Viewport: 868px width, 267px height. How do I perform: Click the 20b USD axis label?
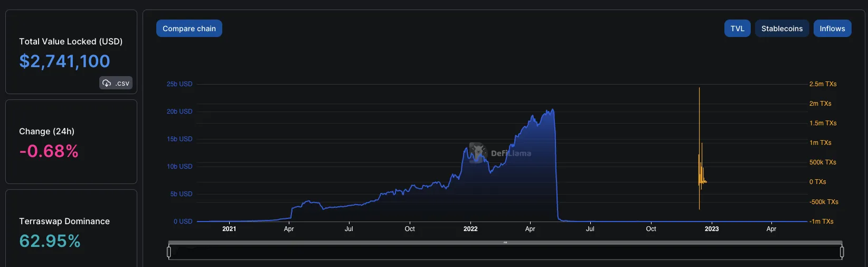point(180,112)
